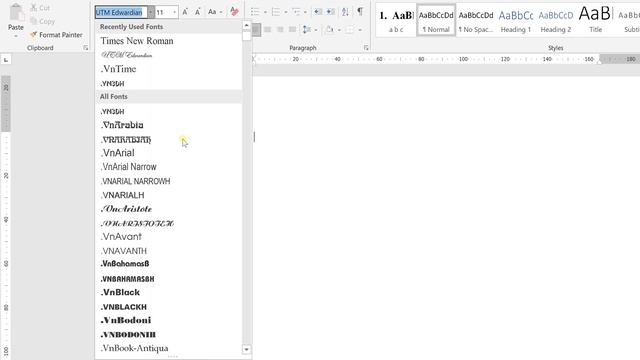Expand the multilevel list dropdown arrow
Image resolution: width=640 pixels, height=360 pixels.
point(305,12)
